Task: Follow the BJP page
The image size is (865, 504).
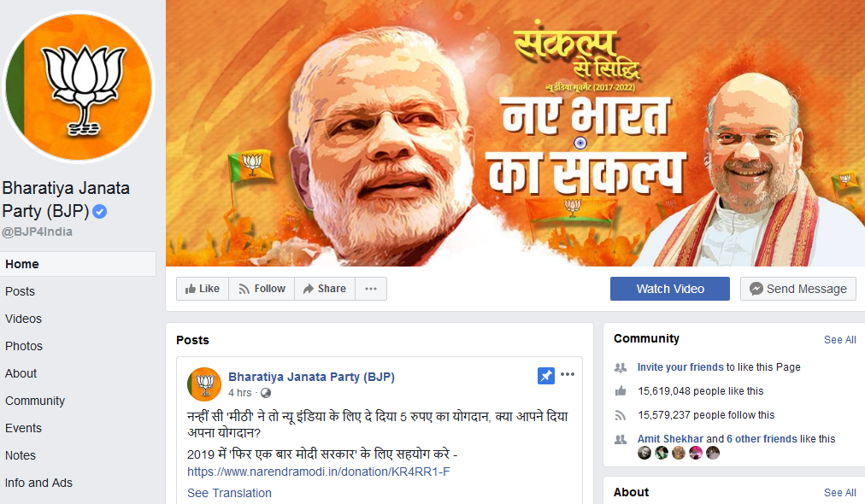Action: 262,289
